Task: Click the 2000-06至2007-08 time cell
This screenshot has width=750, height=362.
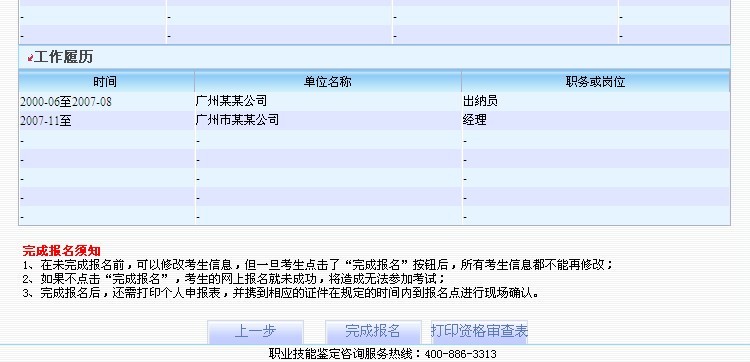Action: click(x=66, y=101)
